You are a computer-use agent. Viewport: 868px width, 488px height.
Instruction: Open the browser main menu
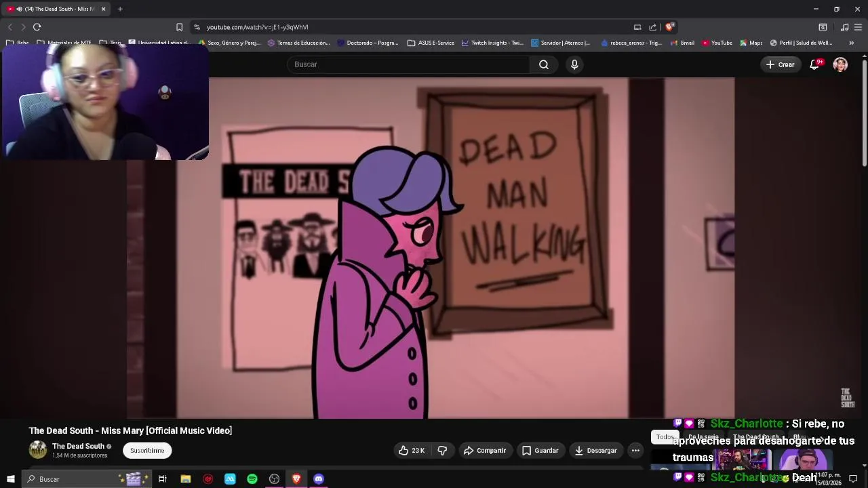(x=858, y=27)
